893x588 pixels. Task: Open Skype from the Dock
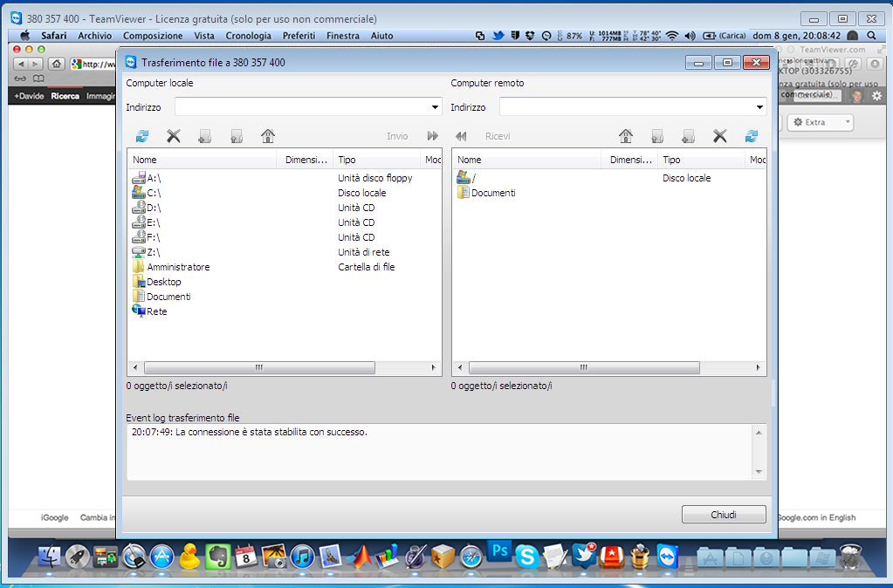[526, 556]
